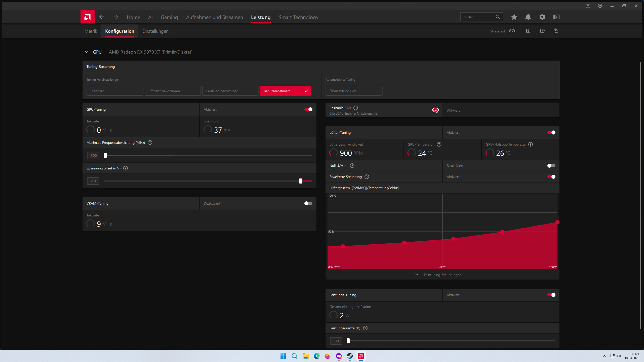Click the Spannungsoffset slider handle

pos(300,181)
